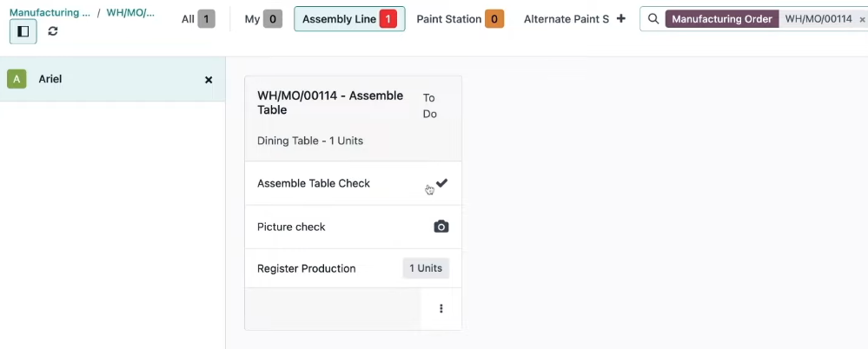Screen dimensions: 868x349
Task: Switch to the All tab
Action: [198, 19]
